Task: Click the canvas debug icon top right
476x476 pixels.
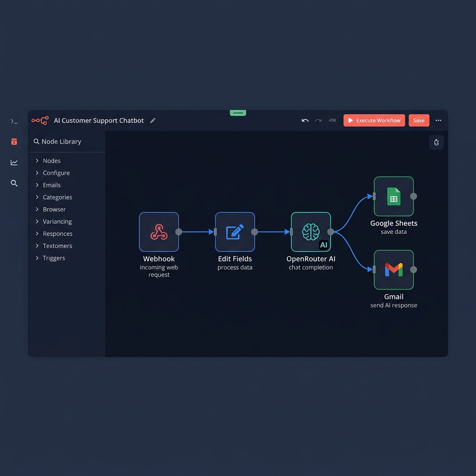Action: tap(436, 142)
